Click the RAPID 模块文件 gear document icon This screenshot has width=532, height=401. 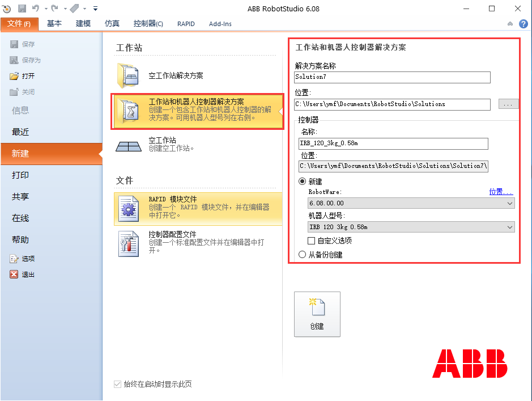[x=129, y=209]
